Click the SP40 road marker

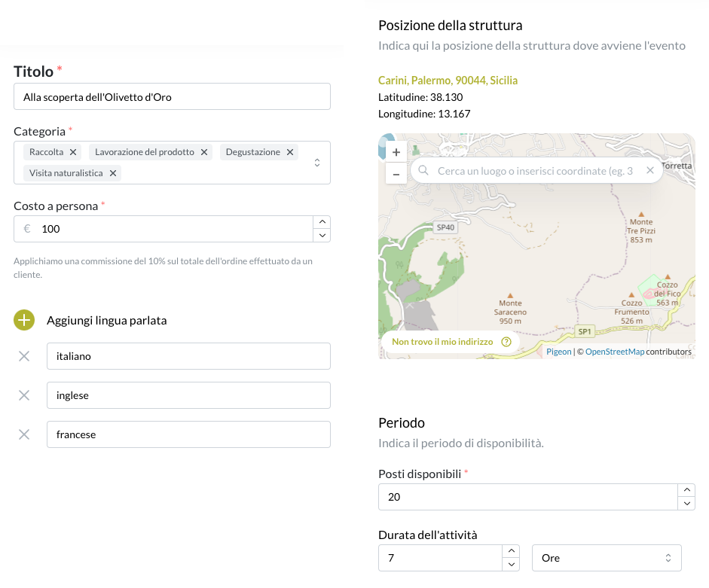tap(445, 227)
